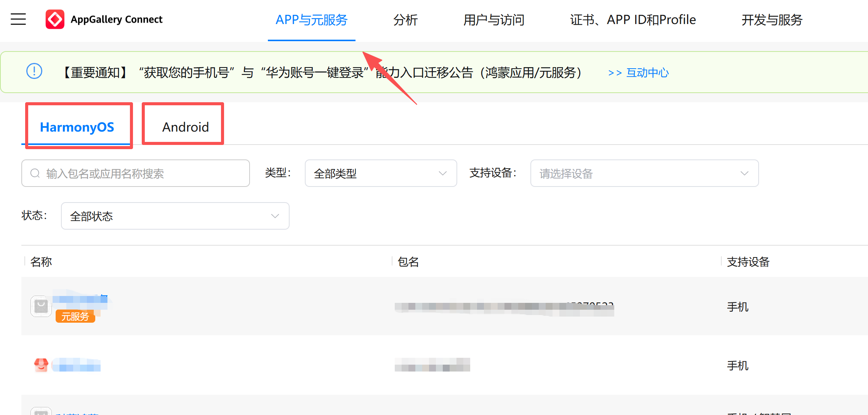This screenshot has height=415, width=868.
Task: Switch to the Android platform tab
Action: 186,127
